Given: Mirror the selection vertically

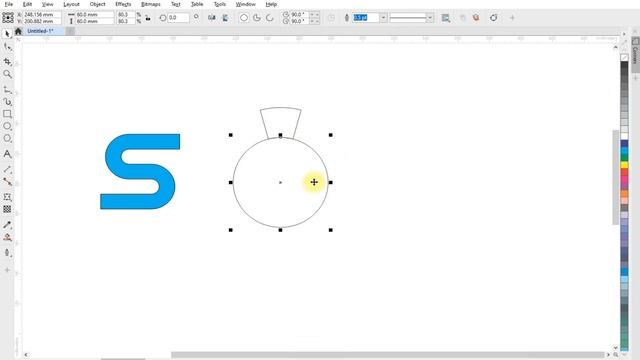Looking at the screenshot, I should point(225,18).
